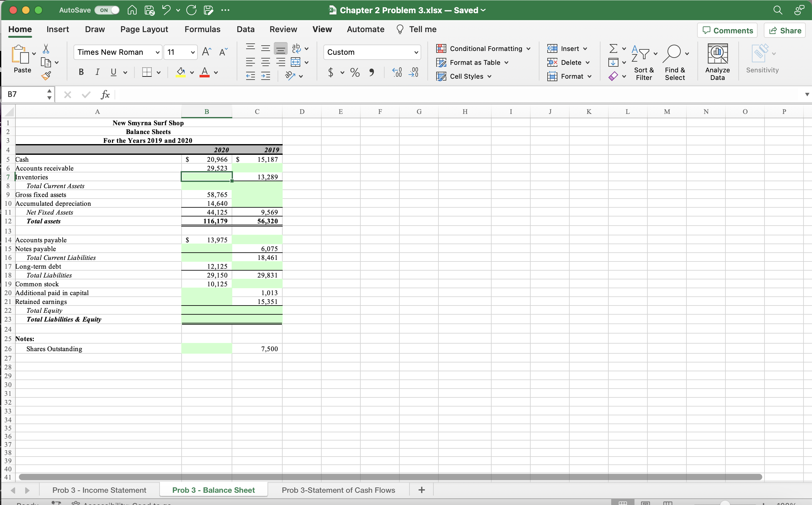Apply the yellow fill color swatch
The image size is (812, 505).
tap(180, 72)
